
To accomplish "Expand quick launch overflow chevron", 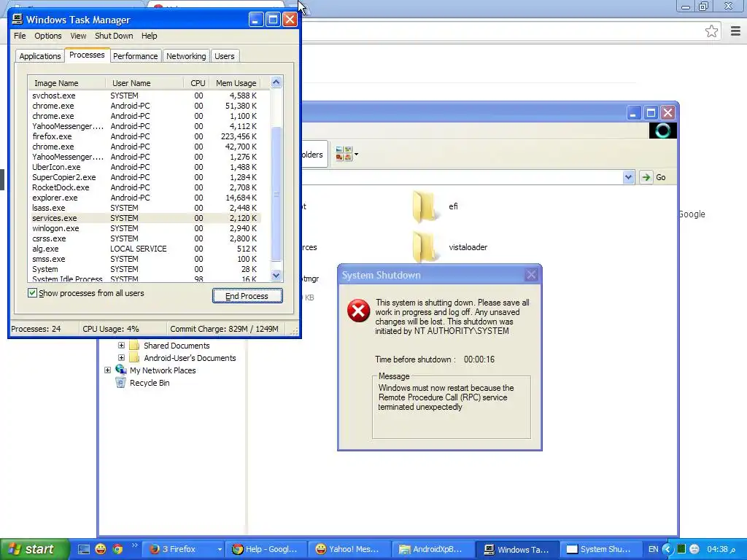I will pos(134,545).
